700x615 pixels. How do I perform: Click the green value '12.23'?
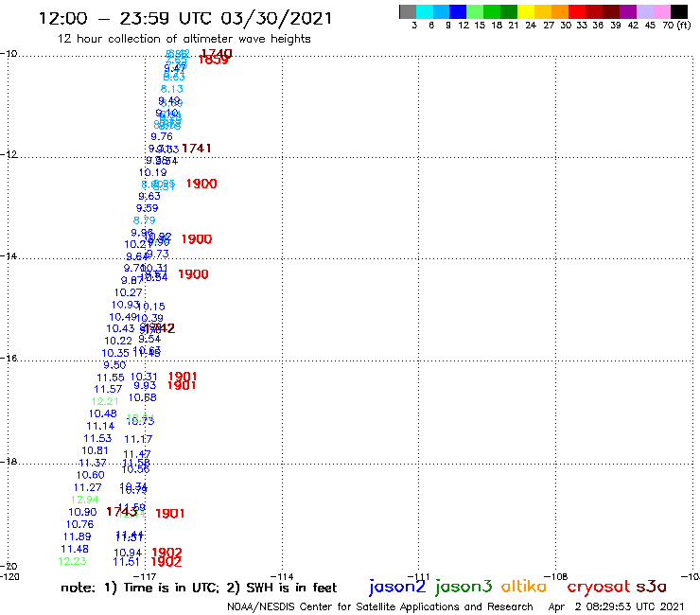72,561
